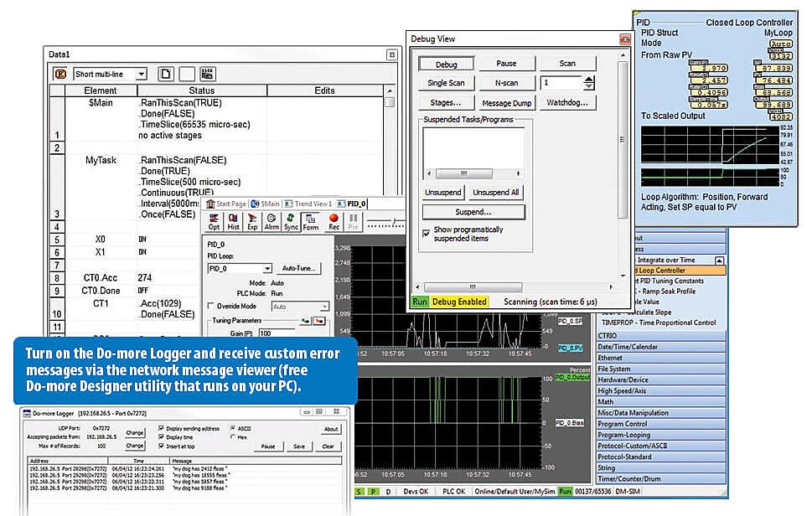
Task: Close the Data1 panel
Action: (392, 54)
